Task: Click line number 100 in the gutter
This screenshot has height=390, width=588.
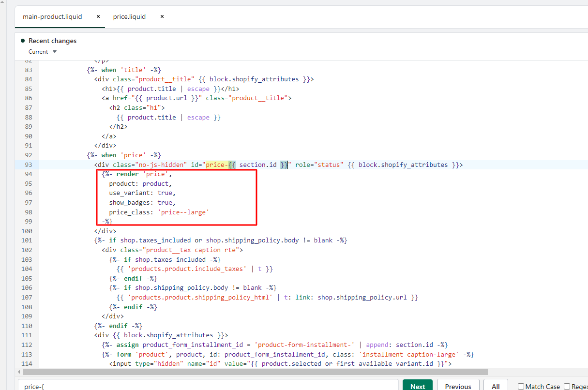Action: 27,231
